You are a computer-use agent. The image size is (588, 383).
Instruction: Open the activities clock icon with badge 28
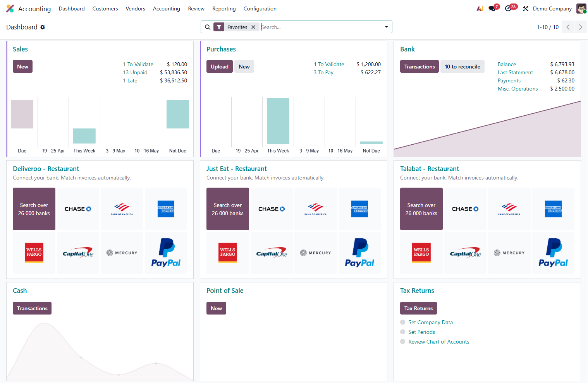click(x=508, y=9)
